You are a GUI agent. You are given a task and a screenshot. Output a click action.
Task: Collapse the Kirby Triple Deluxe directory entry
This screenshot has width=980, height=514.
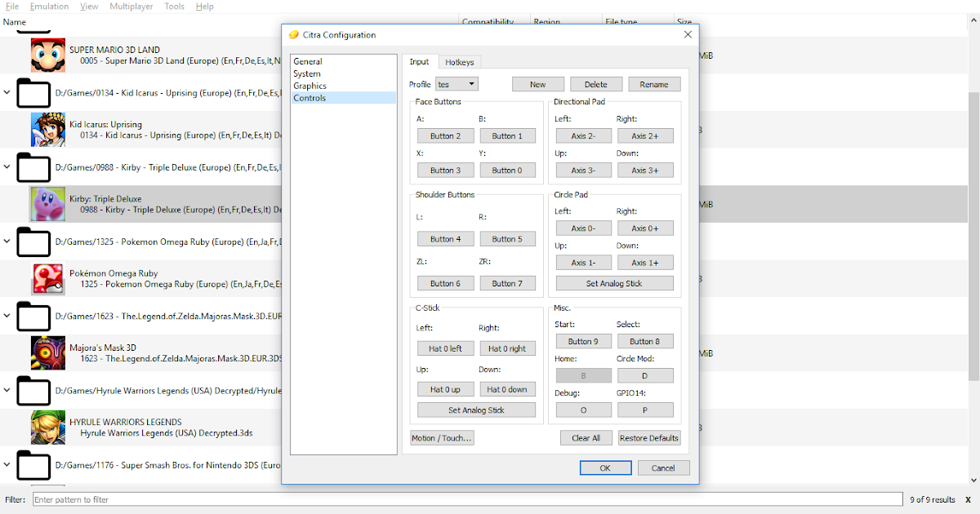[x=8, y=167]
